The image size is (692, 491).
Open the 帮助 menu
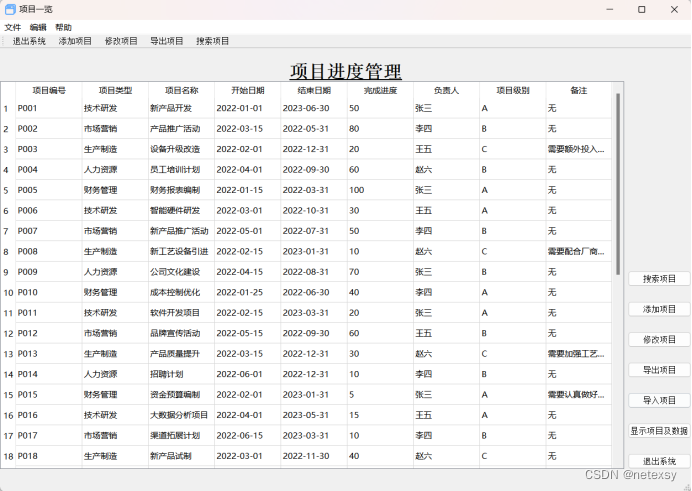click(x=63, y=27)
